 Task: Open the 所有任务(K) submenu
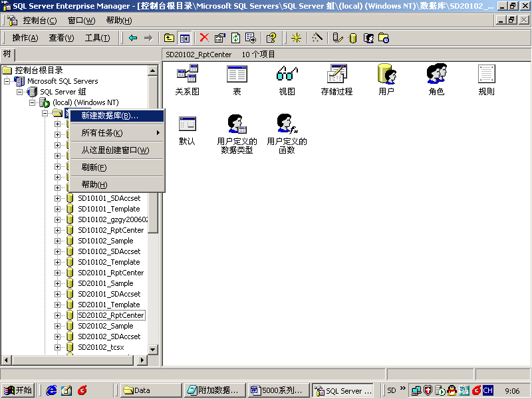coord(117,133)
